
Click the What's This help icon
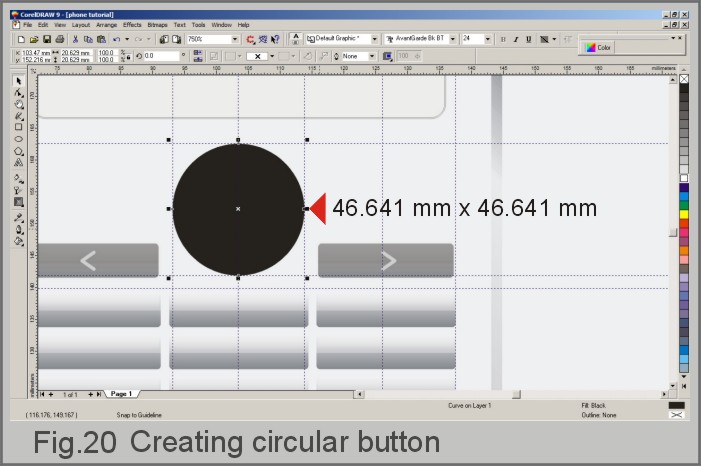coord(275,39)
